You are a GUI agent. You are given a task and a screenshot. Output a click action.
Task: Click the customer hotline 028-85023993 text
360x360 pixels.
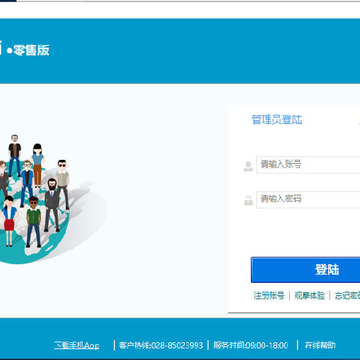pyautogui.click(x=161, y=345)
